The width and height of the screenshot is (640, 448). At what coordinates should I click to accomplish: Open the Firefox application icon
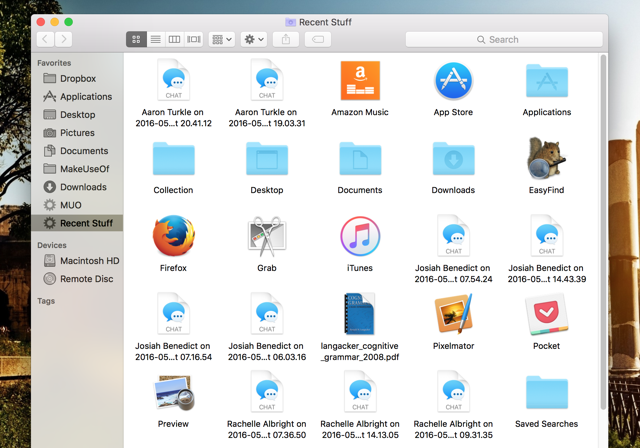(173, 237)
